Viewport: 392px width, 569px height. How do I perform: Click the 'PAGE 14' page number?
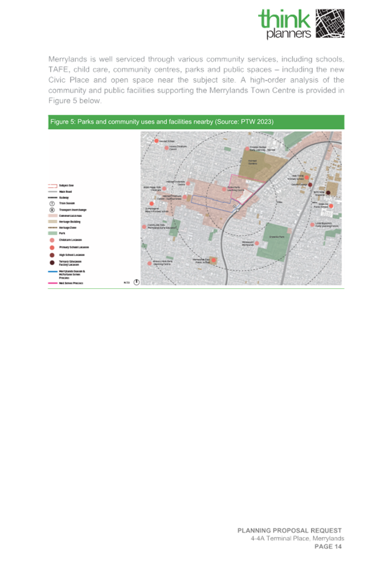click(x=328, y=547)
